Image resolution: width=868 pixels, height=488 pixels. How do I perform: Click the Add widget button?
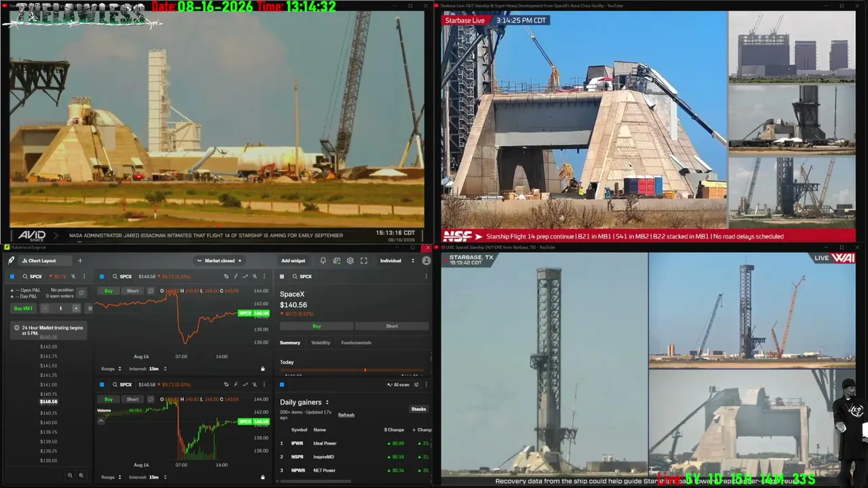293,260
